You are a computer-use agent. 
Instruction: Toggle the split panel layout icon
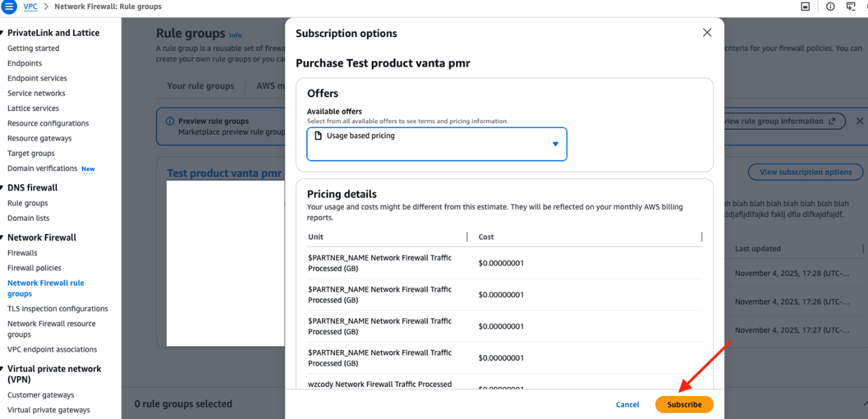pos(805,7)
